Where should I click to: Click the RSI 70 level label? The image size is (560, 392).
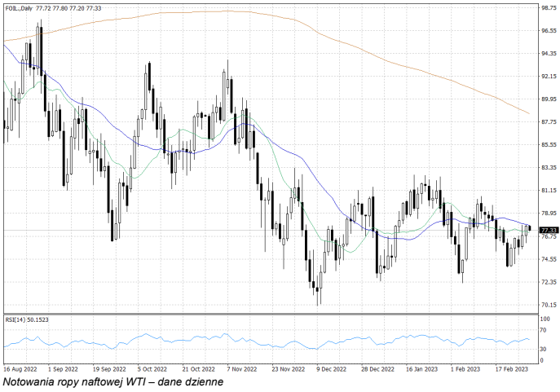click(544, 331)
